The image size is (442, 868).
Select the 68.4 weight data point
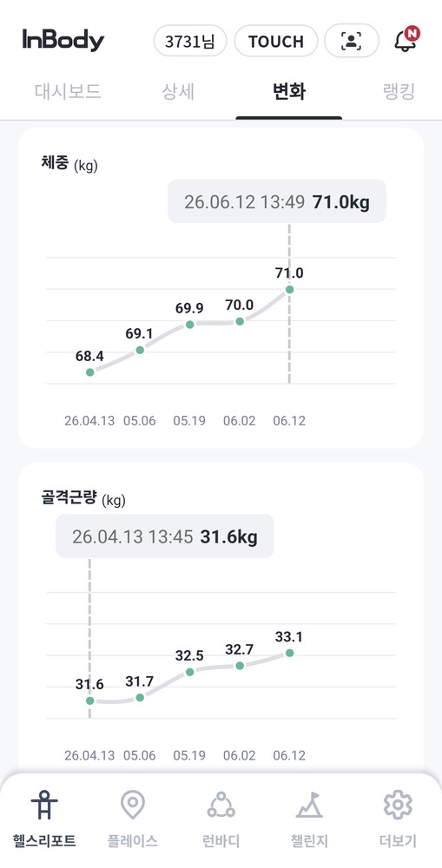[89, 372]
